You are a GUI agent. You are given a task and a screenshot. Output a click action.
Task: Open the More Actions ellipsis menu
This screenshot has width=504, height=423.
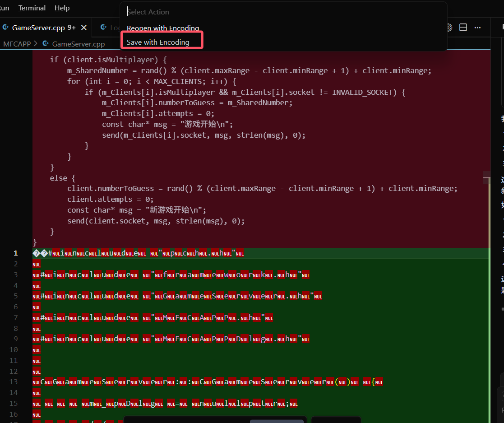[x=477, y=27]
